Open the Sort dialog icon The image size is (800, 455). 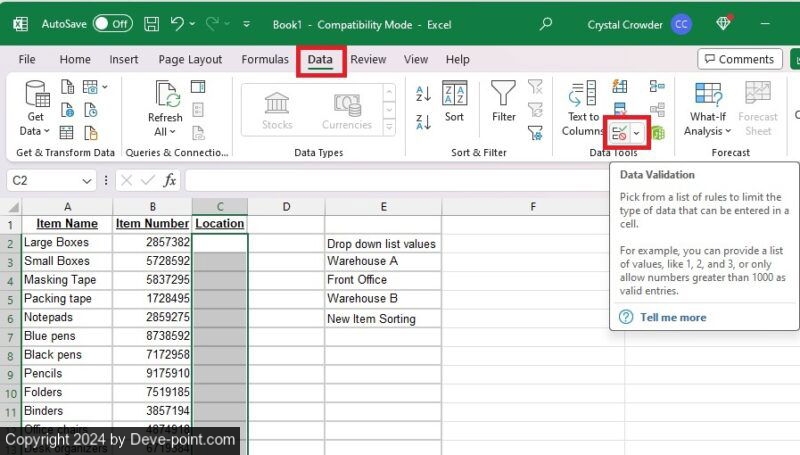(x=454, y=102)
